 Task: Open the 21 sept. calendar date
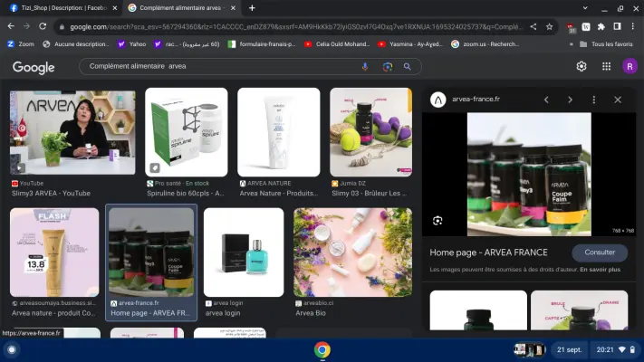pyautogui.click(x=569, y=349)
